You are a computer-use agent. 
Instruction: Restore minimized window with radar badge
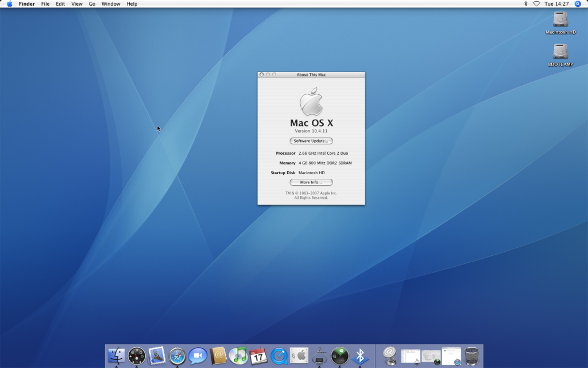431,356
